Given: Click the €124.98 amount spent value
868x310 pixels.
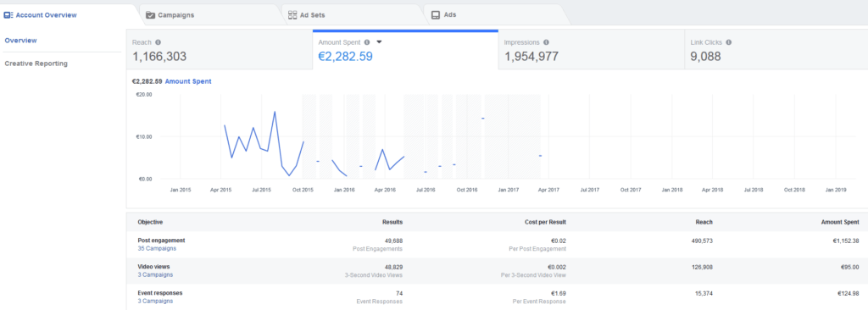Looking at the screenshot, I should pos(847,292).
